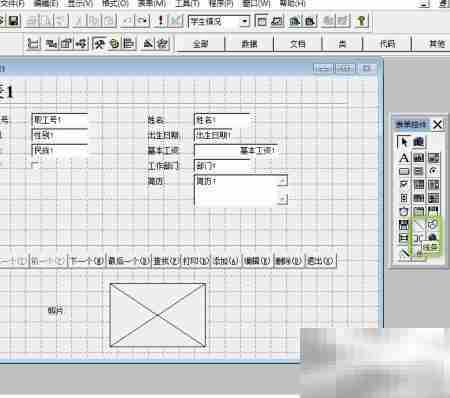Switch to the 数据 tab
450x398 pixels.
pyautogui.click(x=249, y=44)
